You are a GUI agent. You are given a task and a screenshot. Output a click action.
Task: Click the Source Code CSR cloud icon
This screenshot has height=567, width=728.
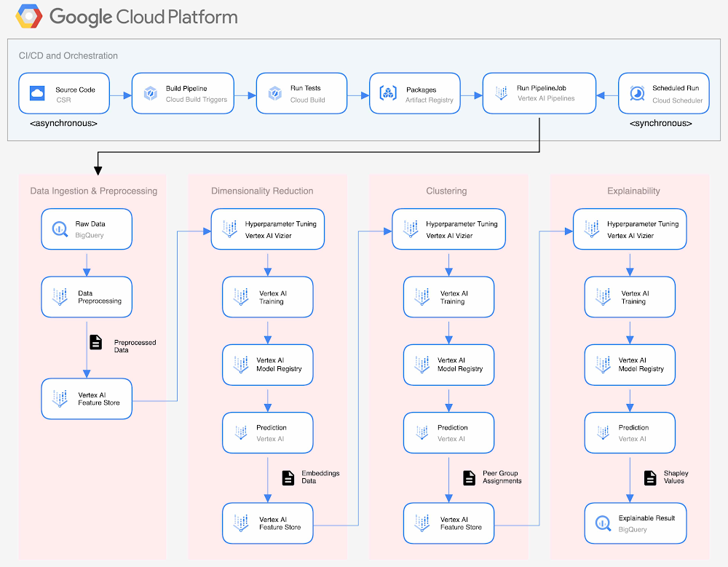37,93
